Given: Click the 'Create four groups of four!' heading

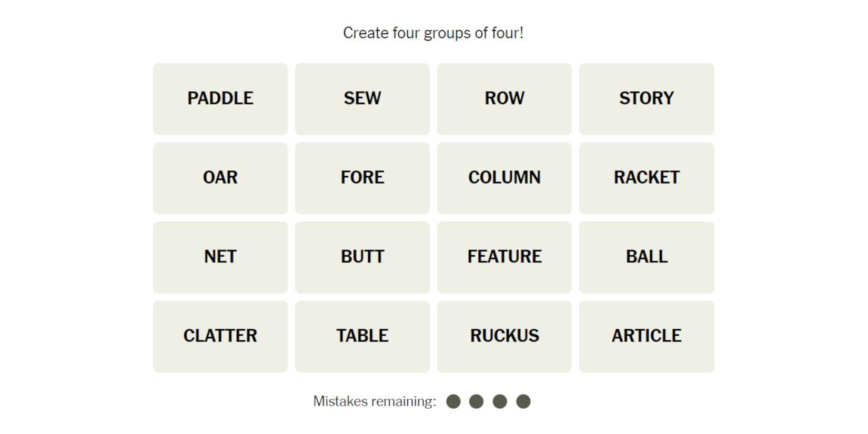Looking at the screenshot, I should point(433,33).
